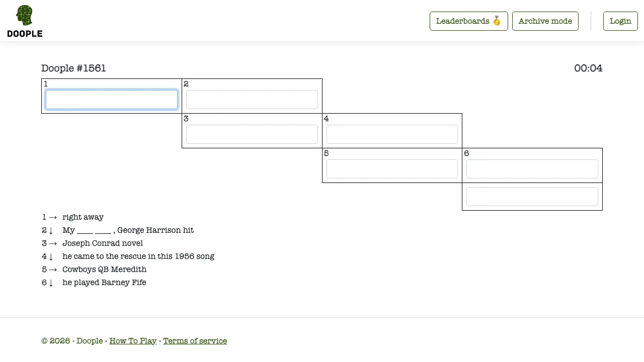
Task: Open the Login page
Action: click(x=620, y=21)
